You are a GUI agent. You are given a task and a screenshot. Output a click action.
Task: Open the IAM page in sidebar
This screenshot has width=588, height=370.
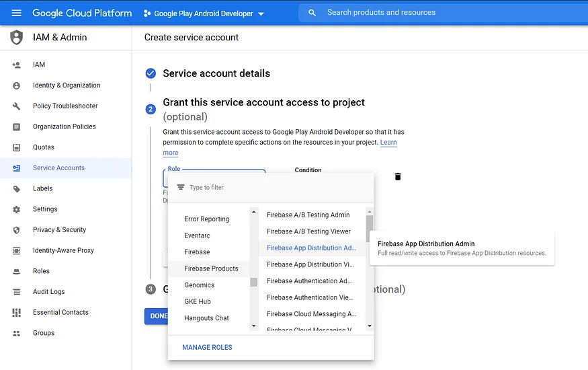point(39,65)
